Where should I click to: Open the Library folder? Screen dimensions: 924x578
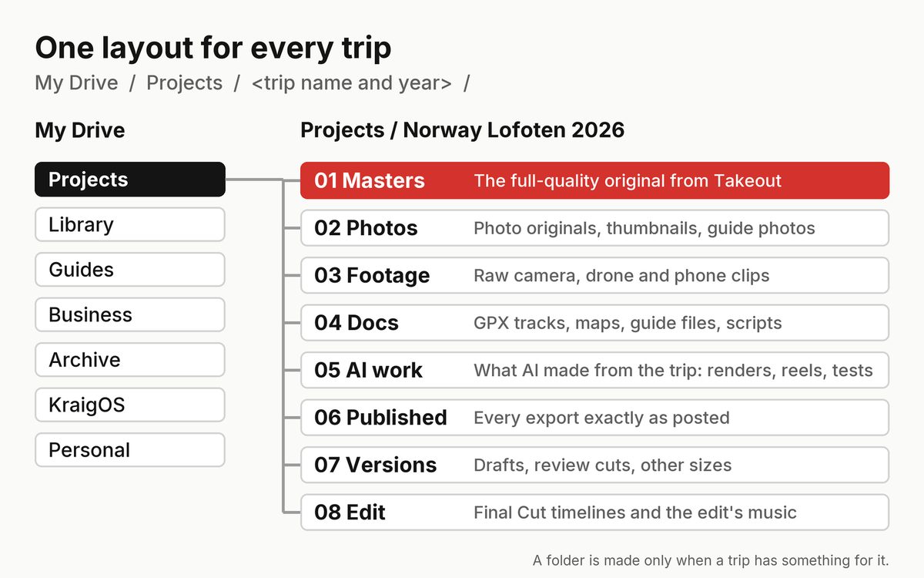click(130, 224)
